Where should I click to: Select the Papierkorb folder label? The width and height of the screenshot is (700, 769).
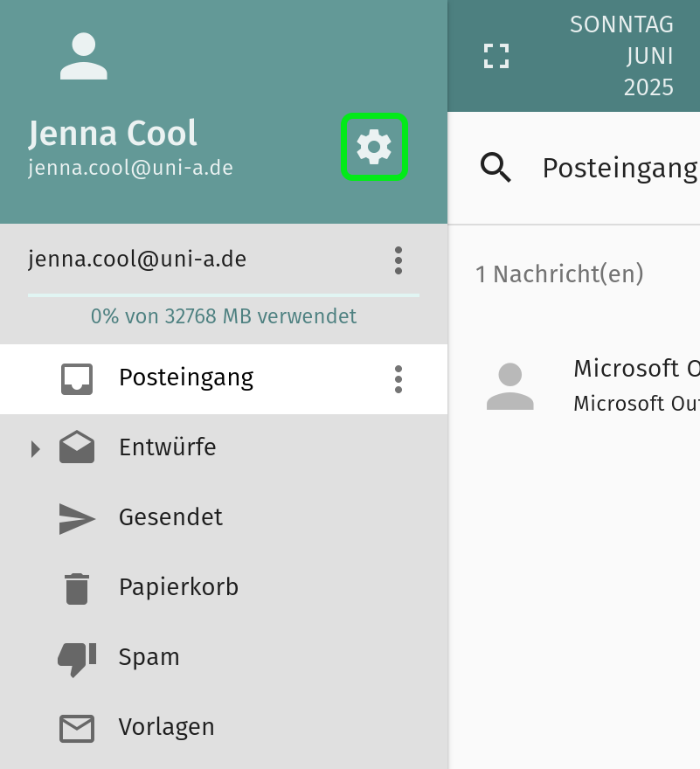[x=178, y=587]
